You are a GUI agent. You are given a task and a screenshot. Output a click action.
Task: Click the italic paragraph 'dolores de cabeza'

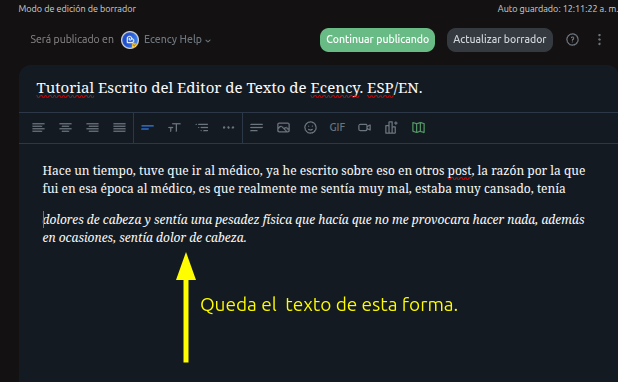point(314,229)
